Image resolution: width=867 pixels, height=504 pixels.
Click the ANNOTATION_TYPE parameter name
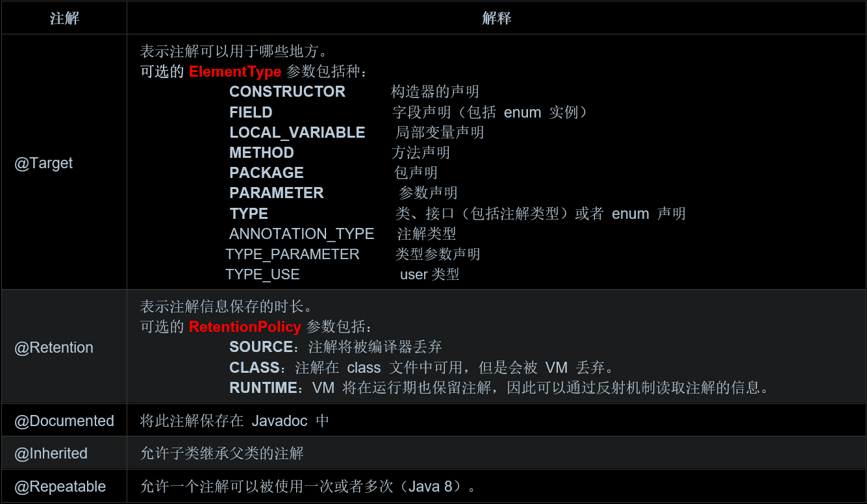(301, 234)
